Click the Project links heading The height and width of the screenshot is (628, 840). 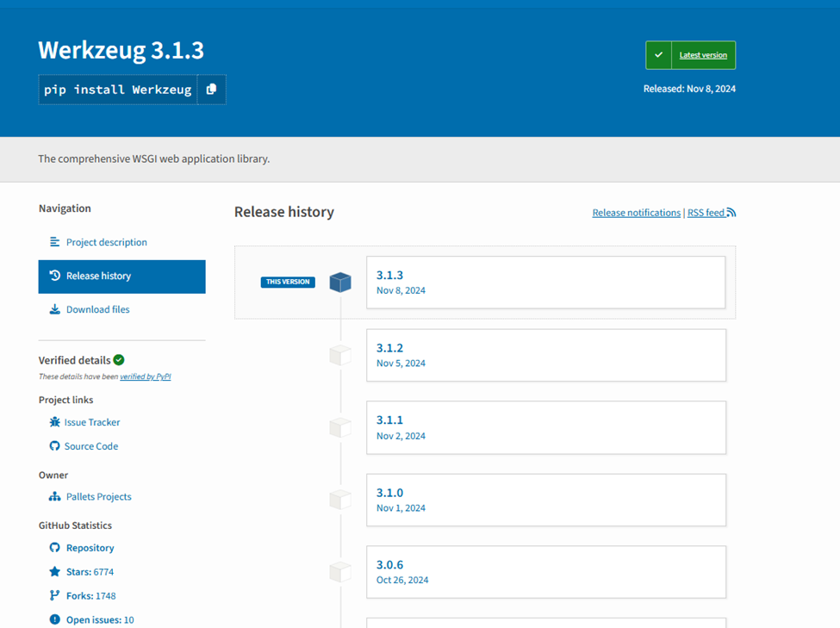pos(65,400)
